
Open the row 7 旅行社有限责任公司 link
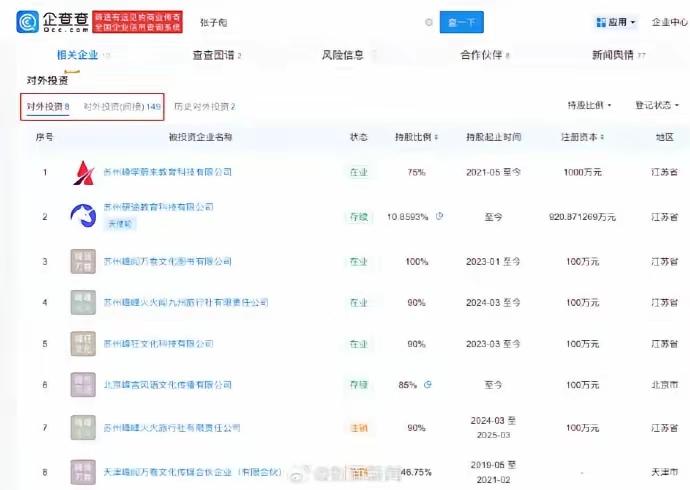tap(172, 428)
